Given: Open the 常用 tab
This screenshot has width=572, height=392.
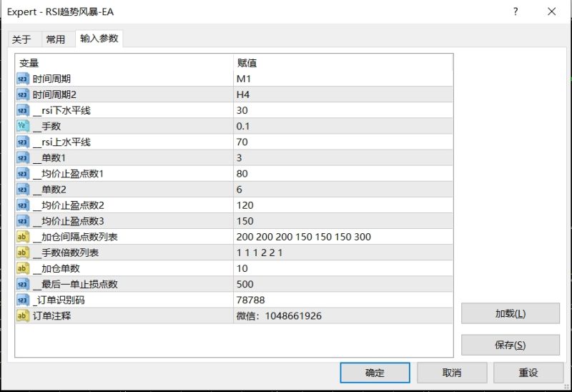Looking at the screenshot, I should coord(55,39).
